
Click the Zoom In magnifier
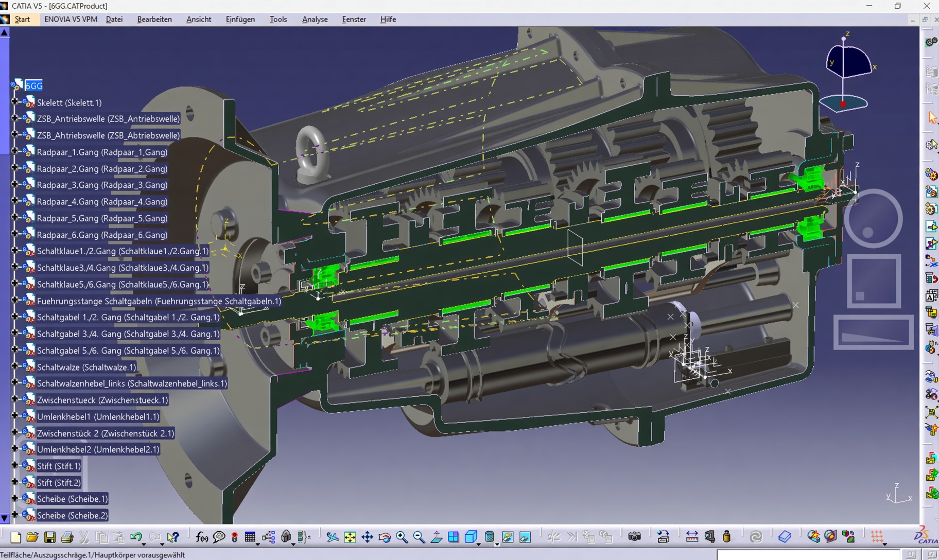click(x=402, y=537)
